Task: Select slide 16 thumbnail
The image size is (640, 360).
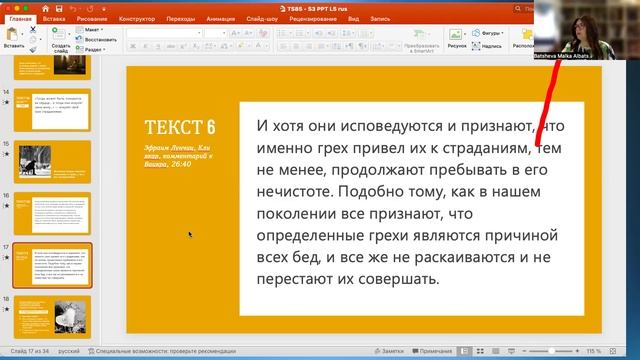Action: (x=52, y=213)
